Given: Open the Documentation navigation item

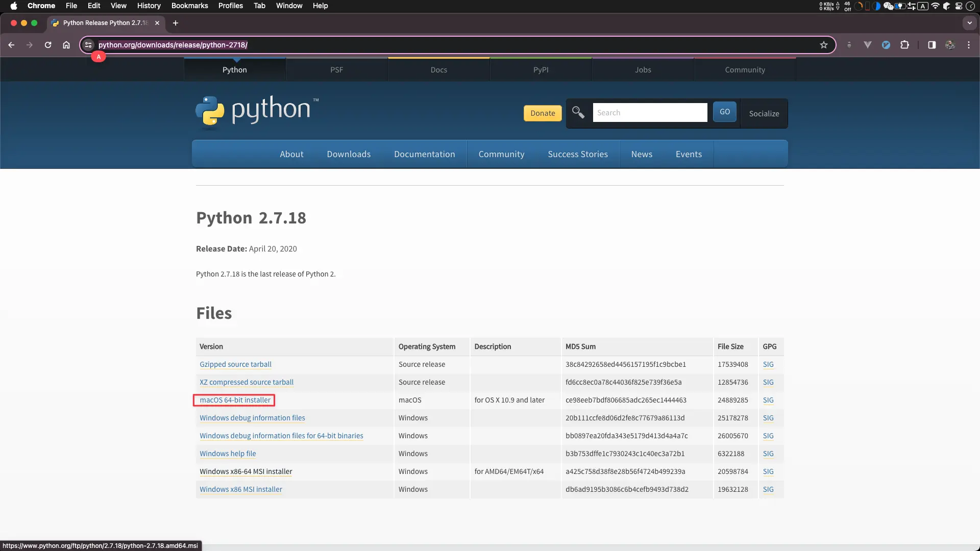Looking at the screenshot, I should coord(425,154).
